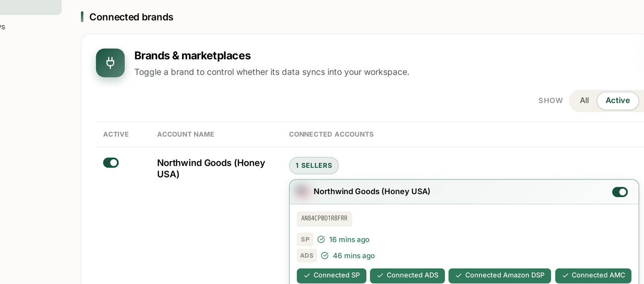Image resolution: width=644 pixels, height=284 pixels.
Task: Toggle the Northwind Goods seller card switch
Action: (x=620, y=192)
